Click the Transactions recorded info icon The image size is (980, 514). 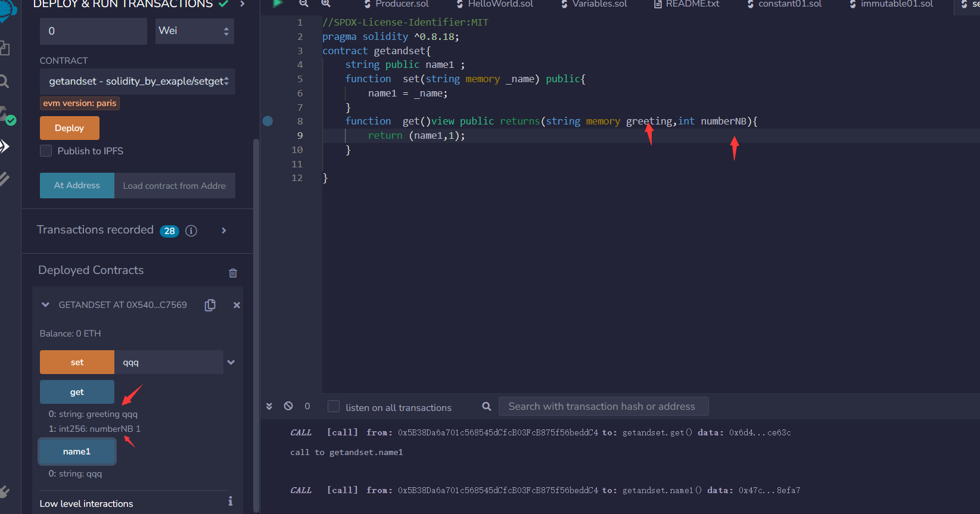(191, 230)
